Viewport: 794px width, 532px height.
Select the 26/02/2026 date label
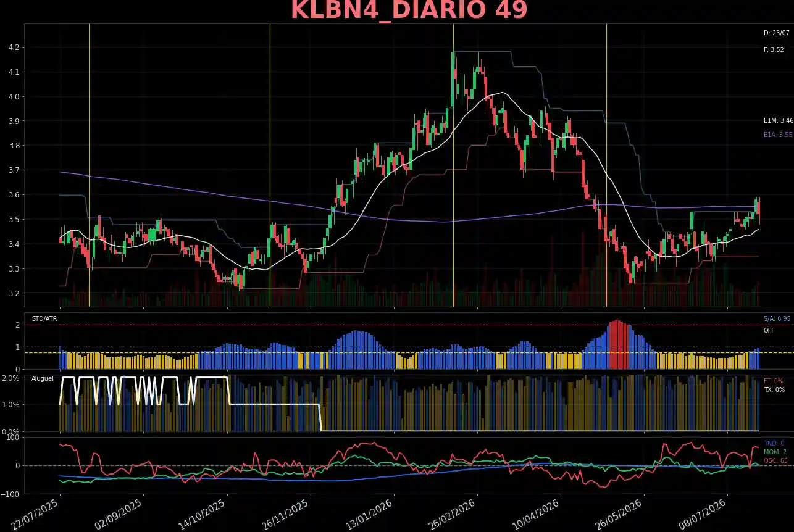click(x=454, y=515)
